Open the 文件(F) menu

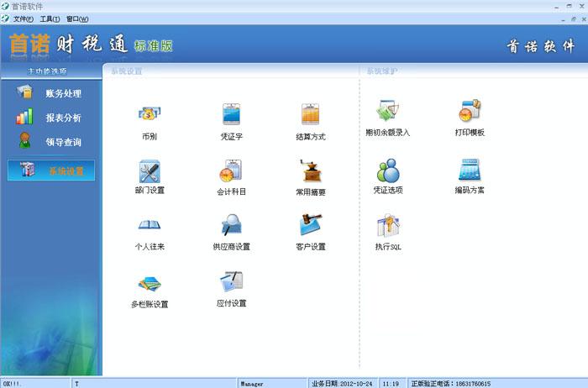[x=24, y=18]
